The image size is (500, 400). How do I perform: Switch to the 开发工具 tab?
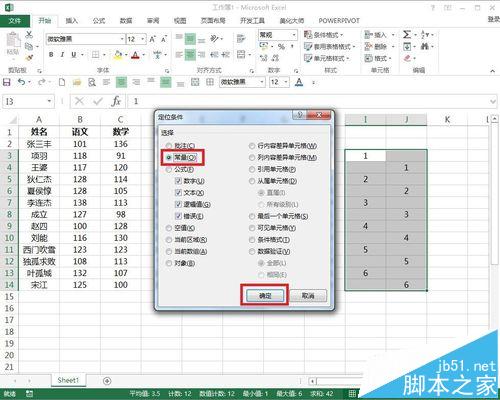[x=252, y=21]
